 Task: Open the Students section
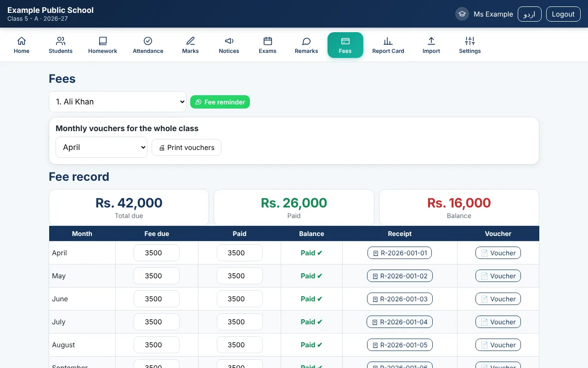61,45
